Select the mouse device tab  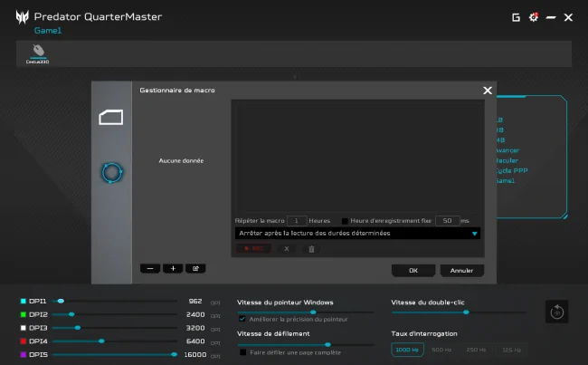(x=37, y=54)
